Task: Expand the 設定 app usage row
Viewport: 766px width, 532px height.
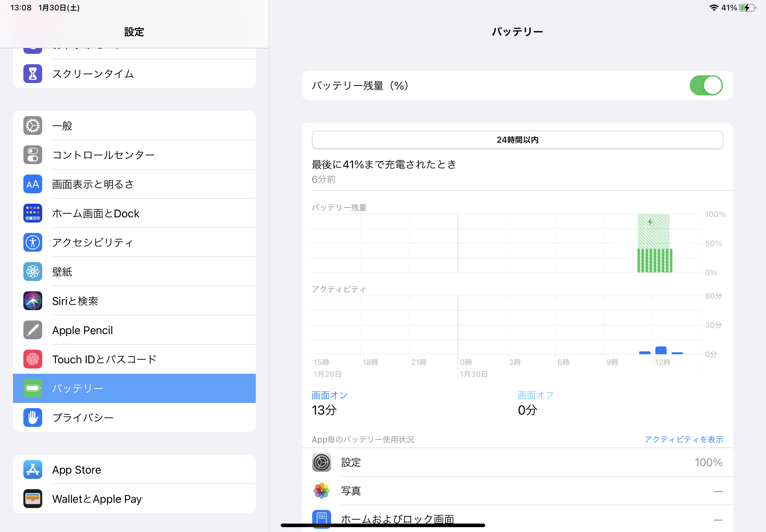Action: (517, 462)
